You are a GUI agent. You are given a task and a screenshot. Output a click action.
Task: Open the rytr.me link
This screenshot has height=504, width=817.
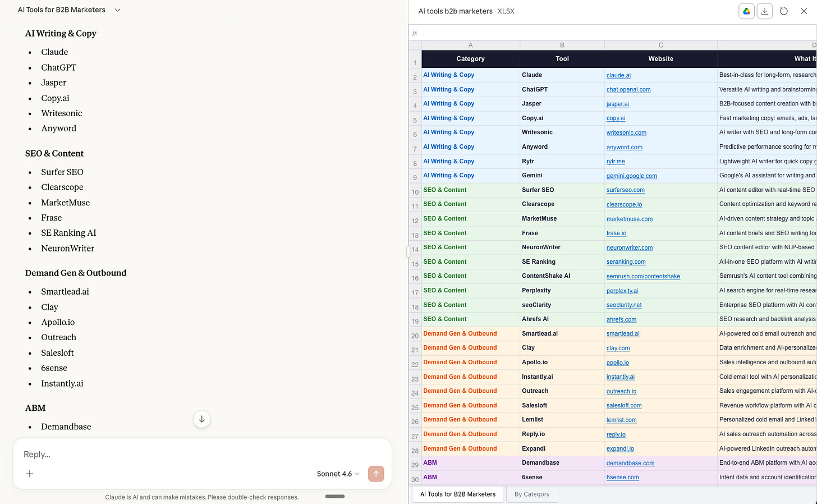click(616, 162)
